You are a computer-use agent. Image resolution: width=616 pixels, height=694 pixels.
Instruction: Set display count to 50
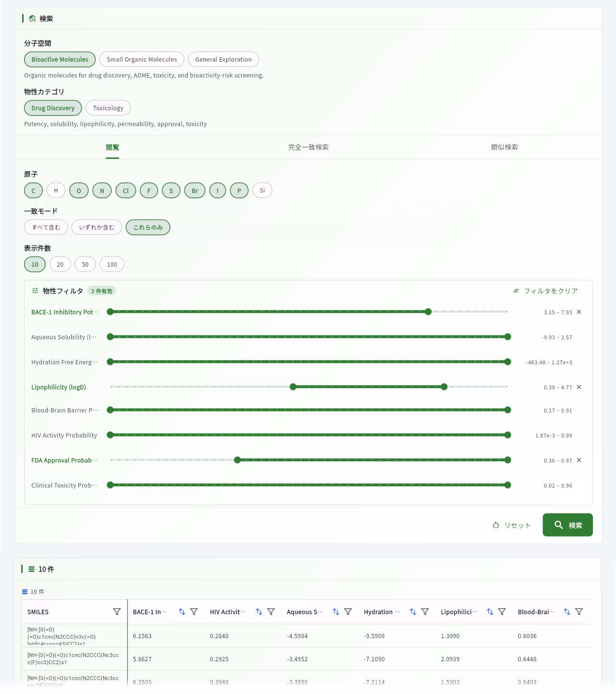(85, 265)
